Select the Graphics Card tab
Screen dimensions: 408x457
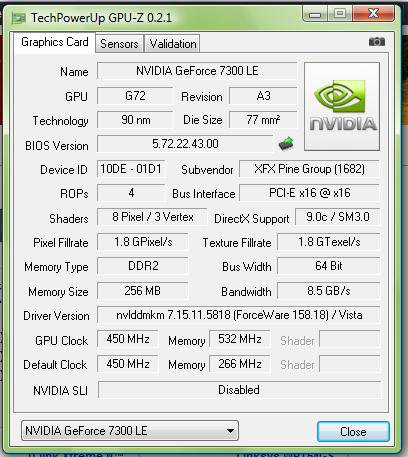[x=55, y=43]
